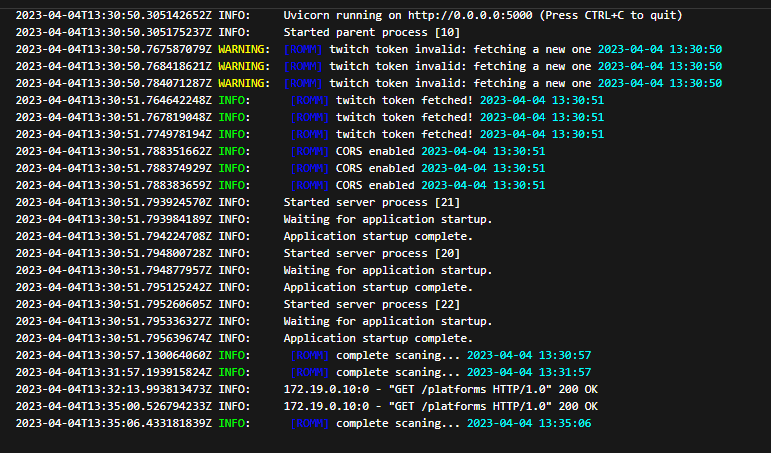The height and width of the screenshot is (453, 771).
Task: Select text 'Started parent process [10]'
Action: point(372,32)
